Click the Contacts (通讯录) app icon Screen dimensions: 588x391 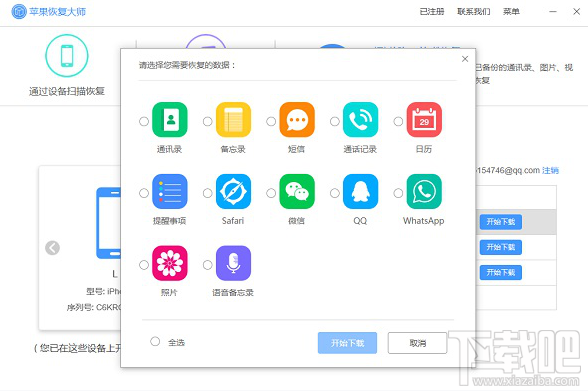pos(170,120)
